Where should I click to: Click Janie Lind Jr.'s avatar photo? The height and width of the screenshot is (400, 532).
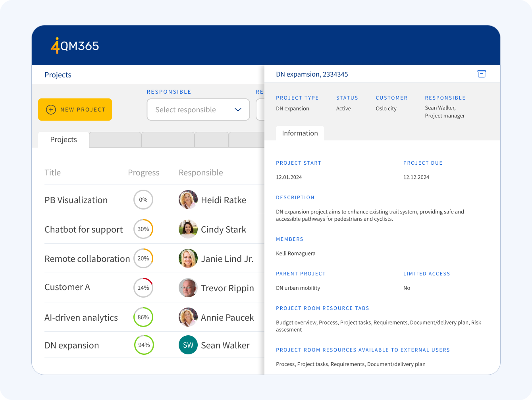click(188, 258)
